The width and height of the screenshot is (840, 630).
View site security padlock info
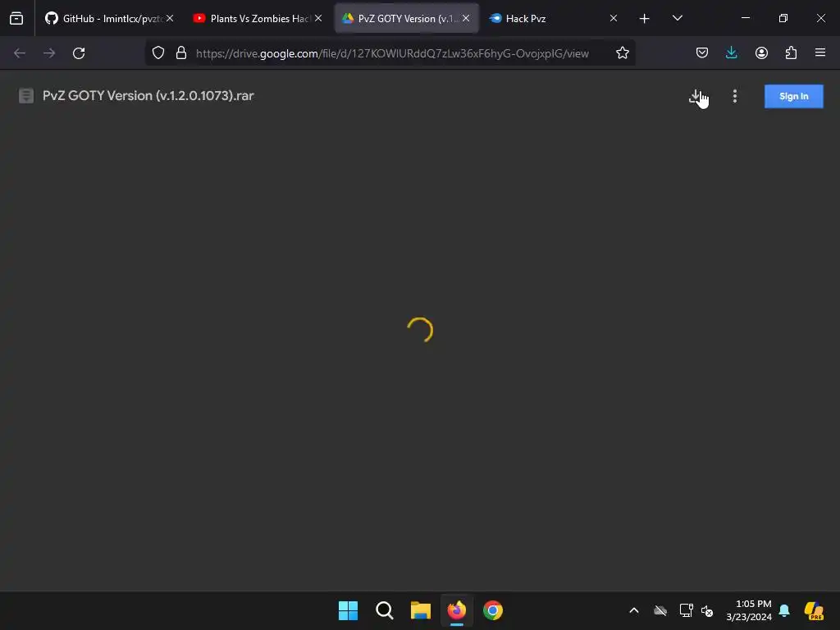coord(181,53)
